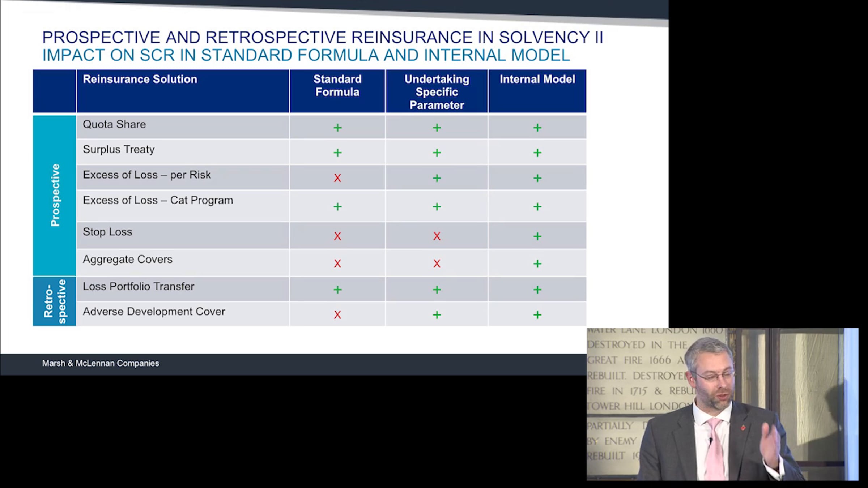Click Marsh & McLennan Companies footer text
This screenshot has height=488, width=868.
101,363
